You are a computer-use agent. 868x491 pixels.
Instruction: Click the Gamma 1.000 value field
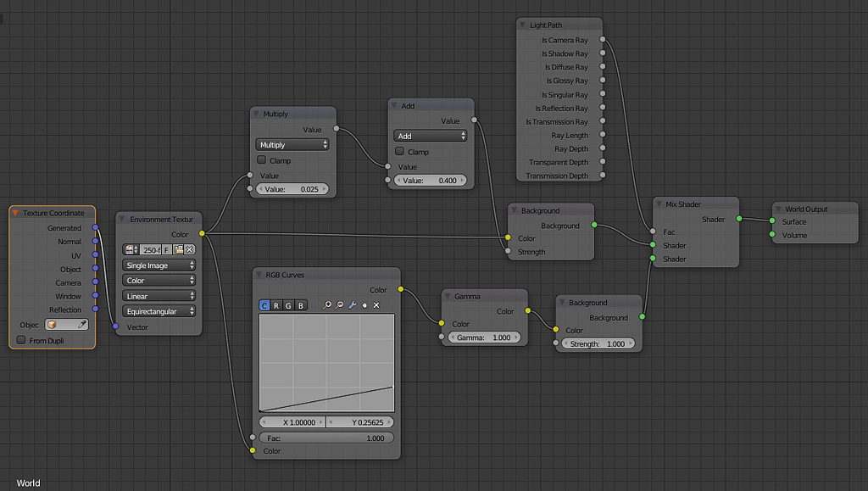484,338
